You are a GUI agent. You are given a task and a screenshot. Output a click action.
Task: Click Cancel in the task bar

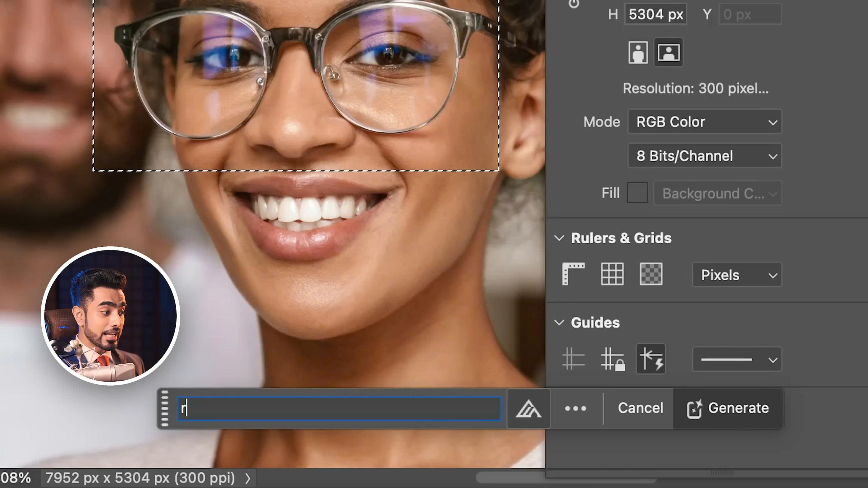[640, 408]
